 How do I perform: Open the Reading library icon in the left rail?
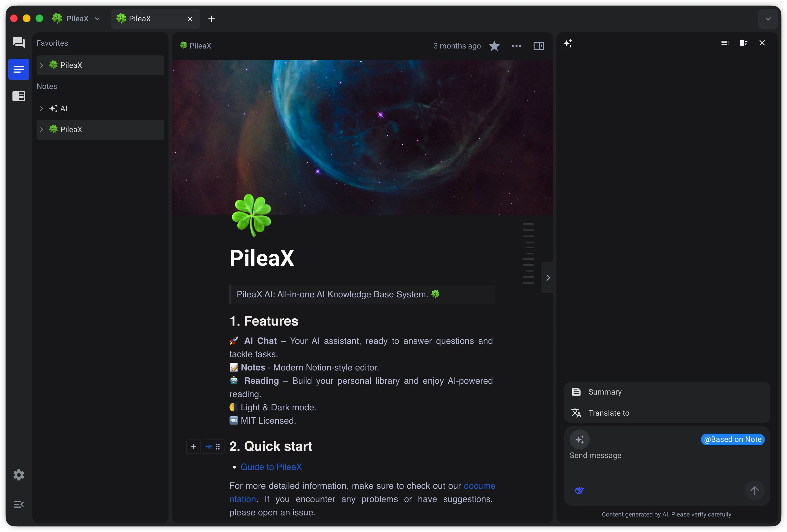click(x=19, y=96)
